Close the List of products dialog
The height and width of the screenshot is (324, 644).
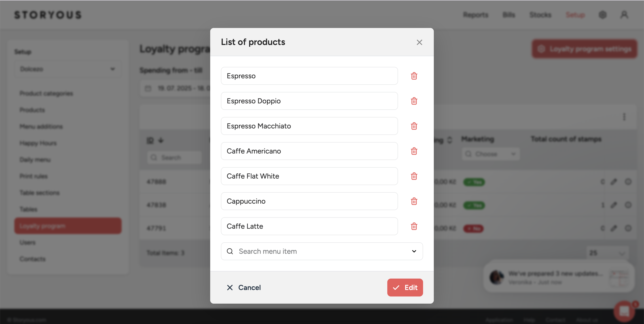tap(419, 42)
